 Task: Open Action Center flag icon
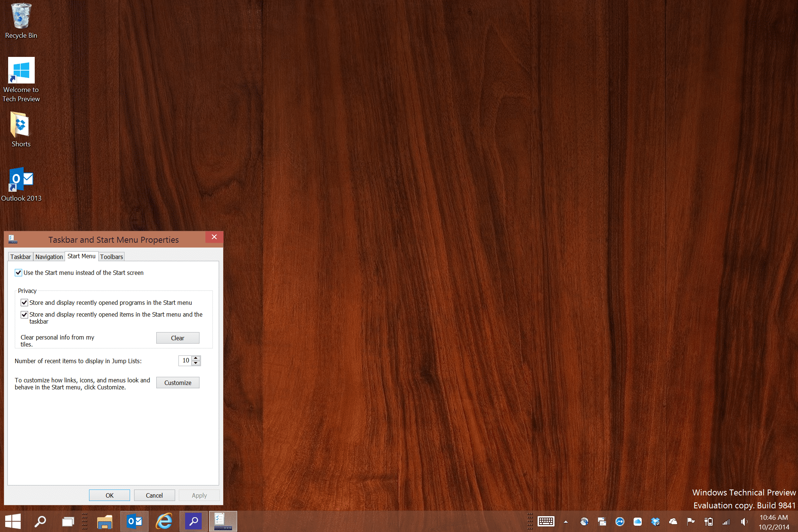coord(690,521)
